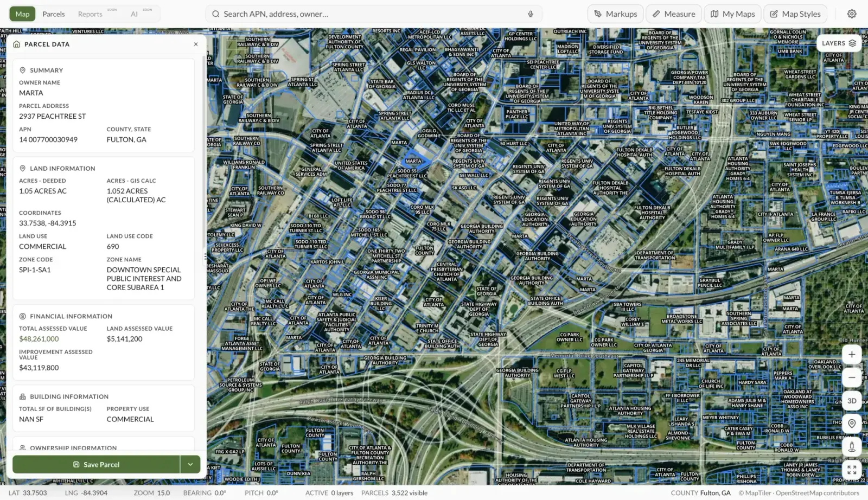Focus the APN, address, owner search field
868x500 pixels.
pyautogui.click(x=373, y=14)
